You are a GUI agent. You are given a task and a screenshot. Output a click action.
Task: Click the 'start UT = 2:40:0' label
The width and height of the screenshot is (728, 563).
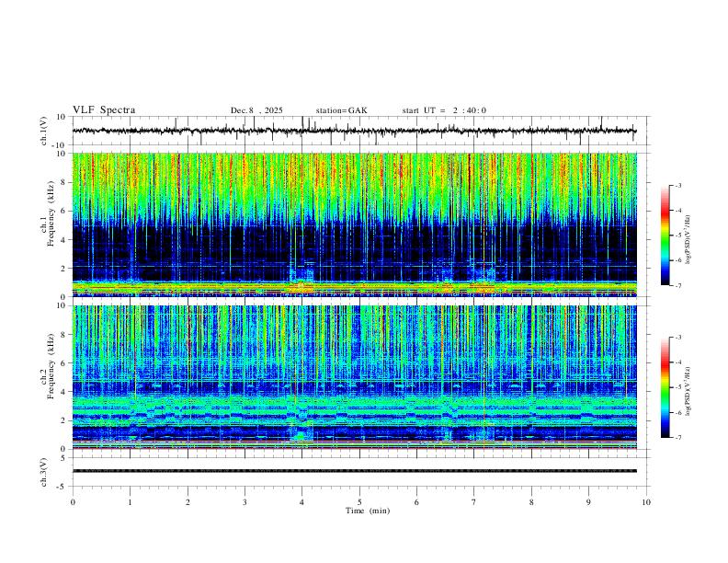[444, 110]
